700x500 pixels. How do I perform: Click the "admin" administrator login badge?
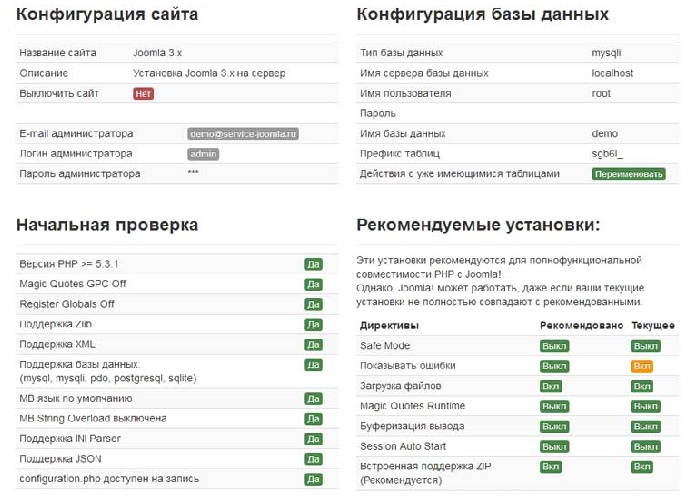(x=203, y=153)
